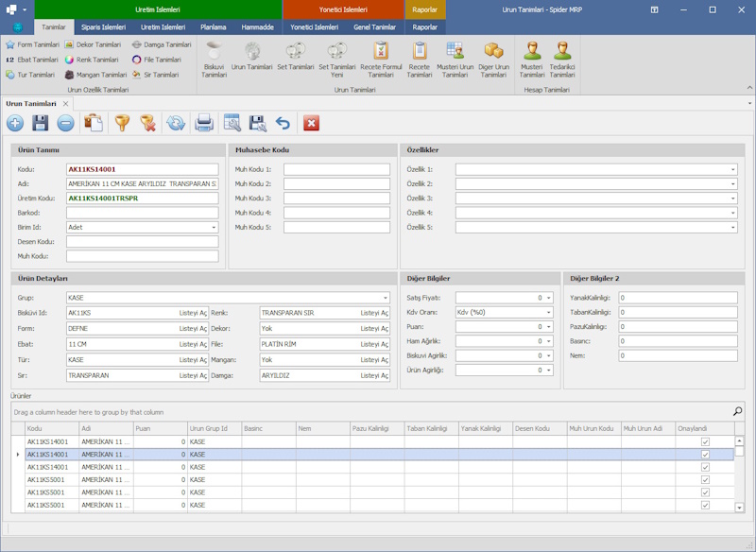Click the printer icon
This screenshot has height=552, width=756.
click(204, 123)
